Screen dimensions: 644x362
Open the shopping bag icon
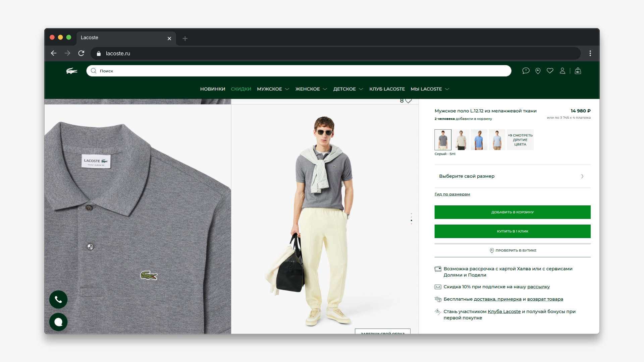[578, 71]
